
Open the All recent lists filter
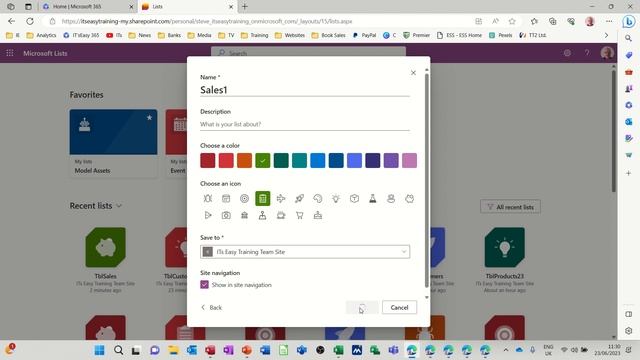(x=510, y=207)
